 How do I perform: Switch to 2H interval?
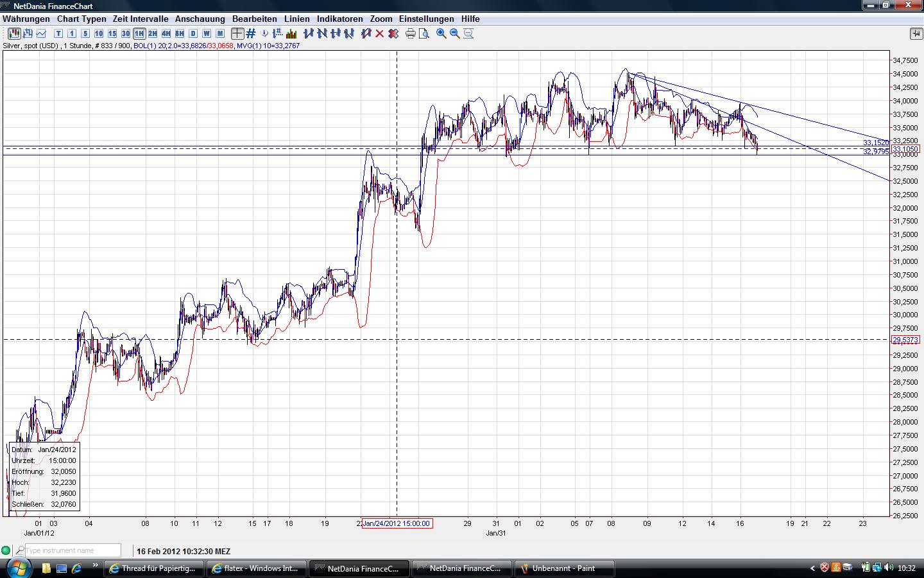[x=153, y=33]
